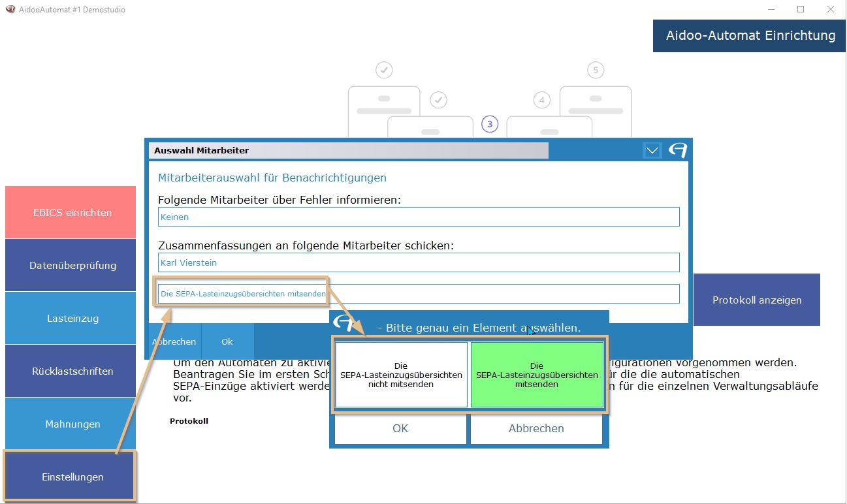Click the Aidoo logo in the selection popup
847x504 pixels.
[x=343, y=323]
